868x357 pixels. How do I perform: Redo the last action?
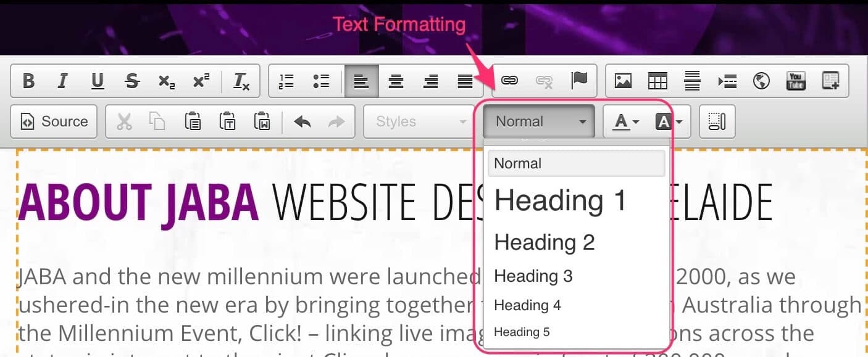click(336, 121)
